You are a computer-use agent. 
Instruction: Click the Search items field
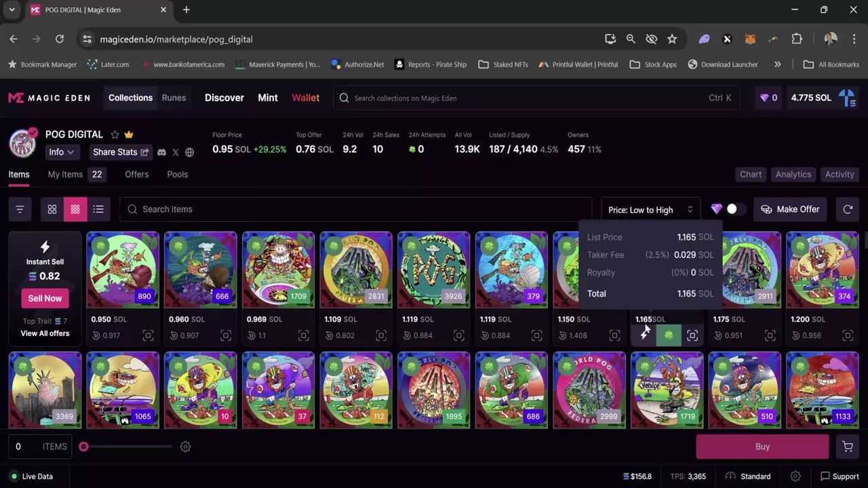click(356, 209)
